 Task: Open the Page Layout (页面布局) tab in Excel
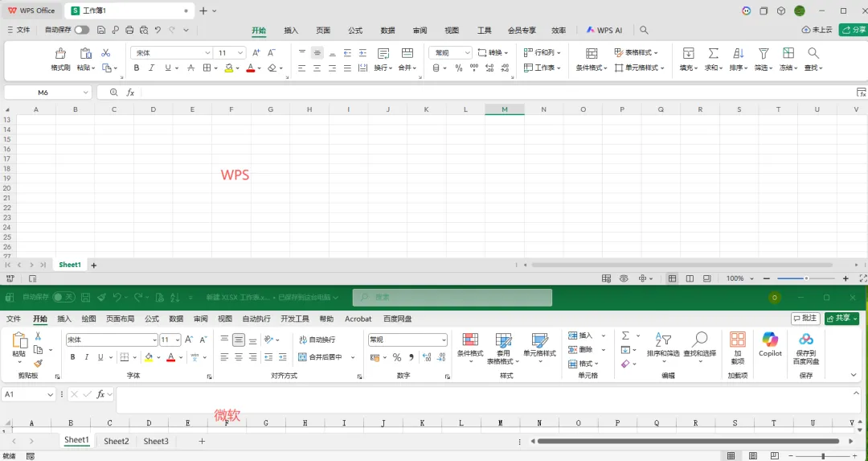tap(120, 319)
